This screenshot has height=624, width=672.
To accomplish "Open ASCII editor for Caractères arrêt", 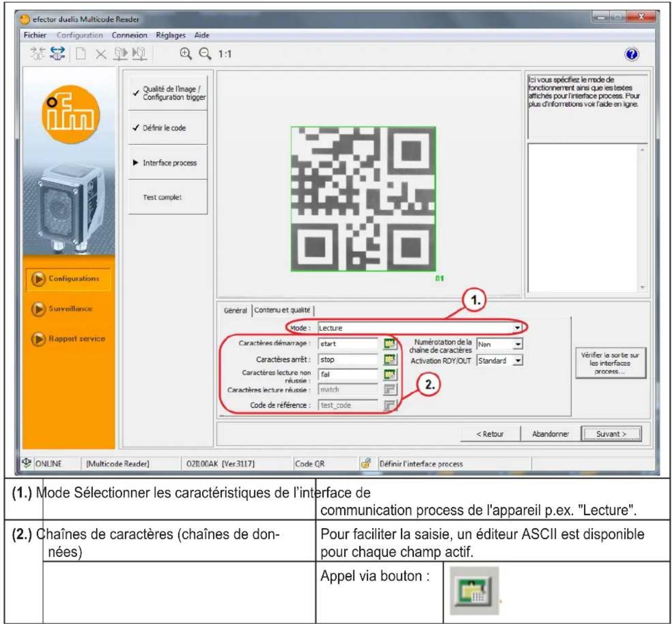I will tap(390, 359).
